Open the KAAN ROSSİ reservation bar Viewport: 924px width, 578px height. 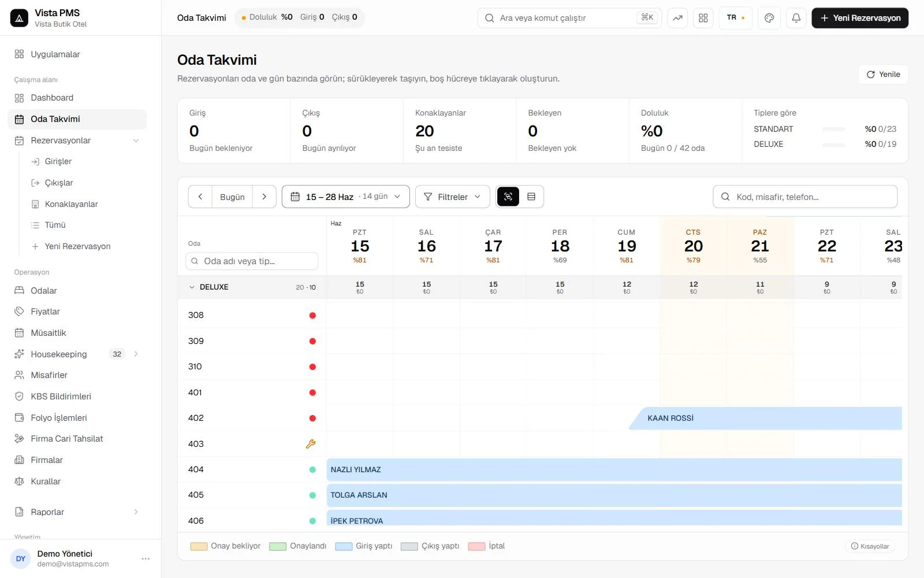coord(765,418)
